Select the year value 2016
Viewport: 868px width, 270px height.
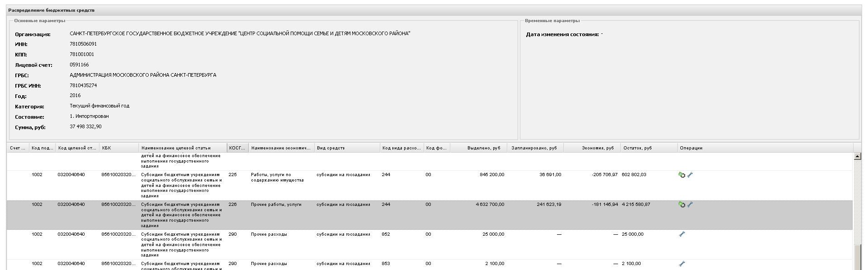coord(75,96)
